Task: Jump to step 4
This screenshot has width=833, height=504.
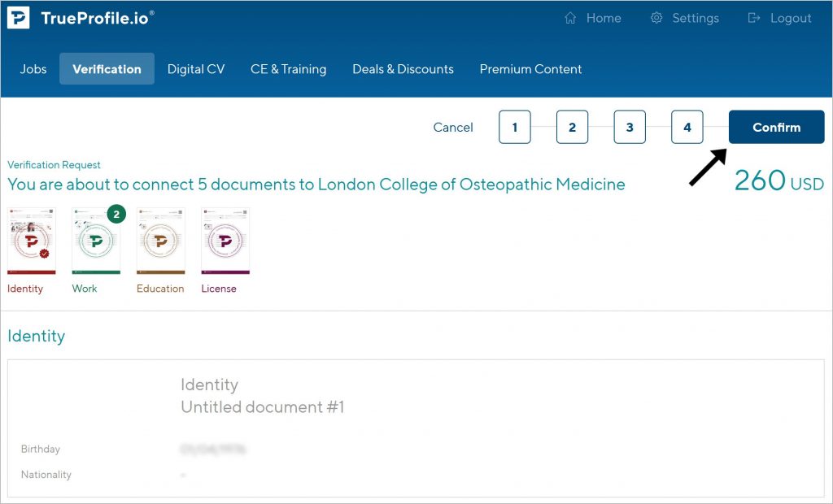Action: click(687, 127)
